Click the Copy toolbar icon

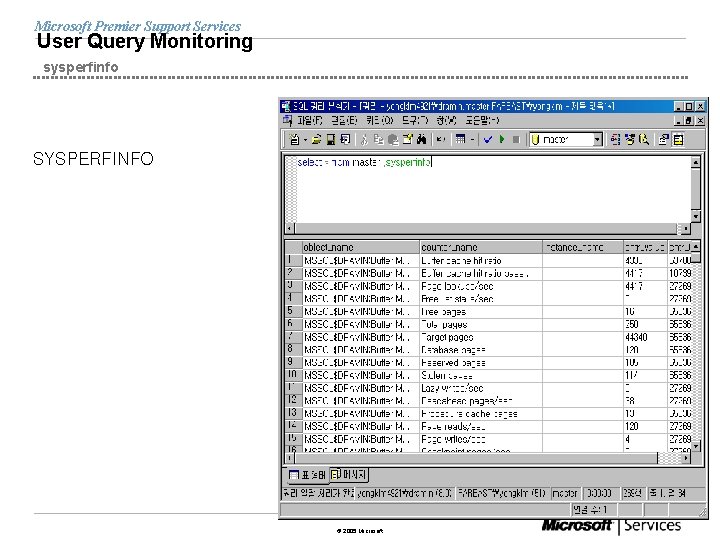click(378, 140)
